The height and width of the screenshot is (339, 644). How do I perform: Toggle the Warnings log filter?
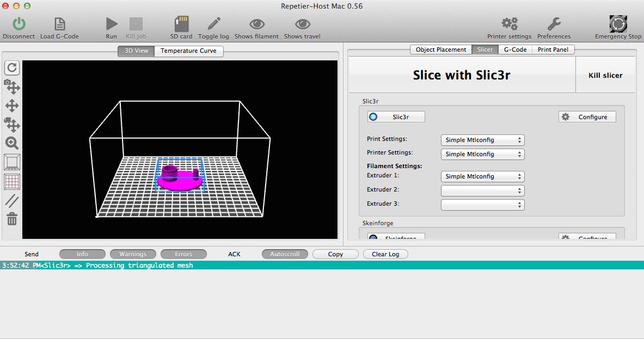(133, 255)
